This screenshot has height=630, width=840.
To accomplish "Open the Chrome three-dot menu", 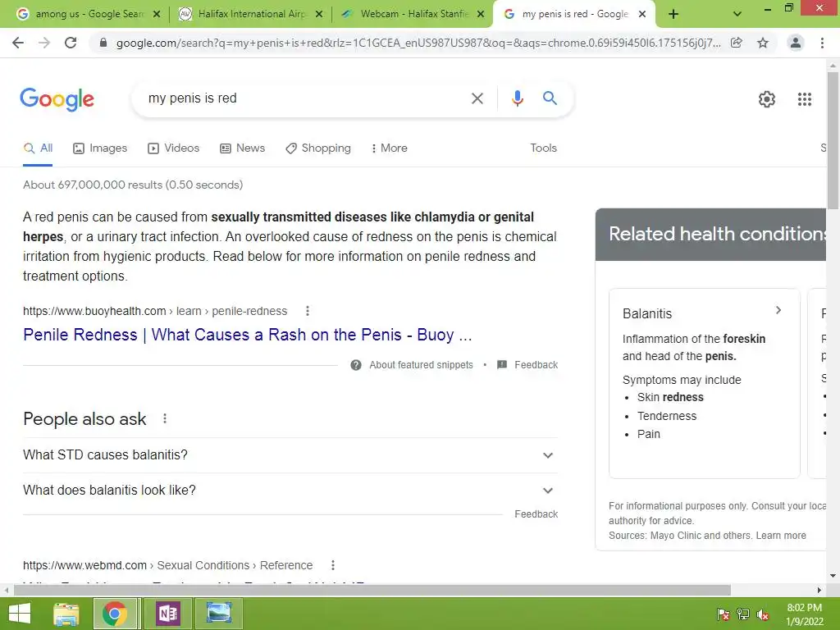I will [x=822, y=43].
